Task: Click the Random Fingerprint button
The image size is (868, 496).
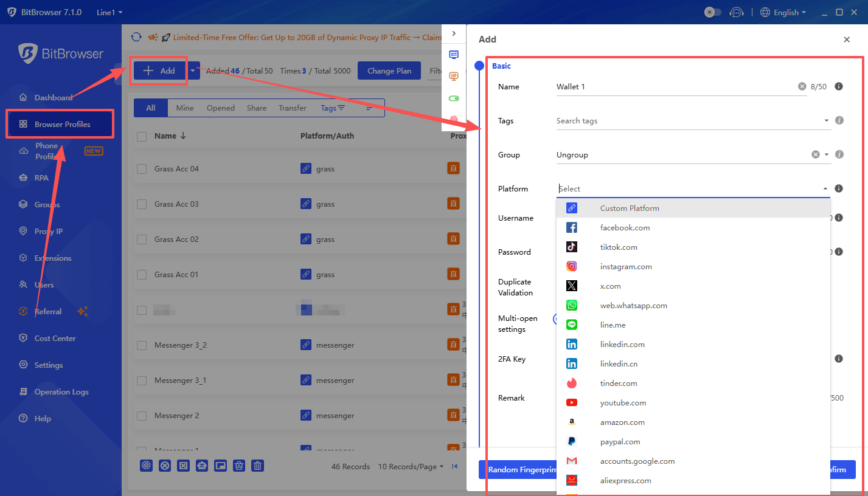Action: (524, 469)
